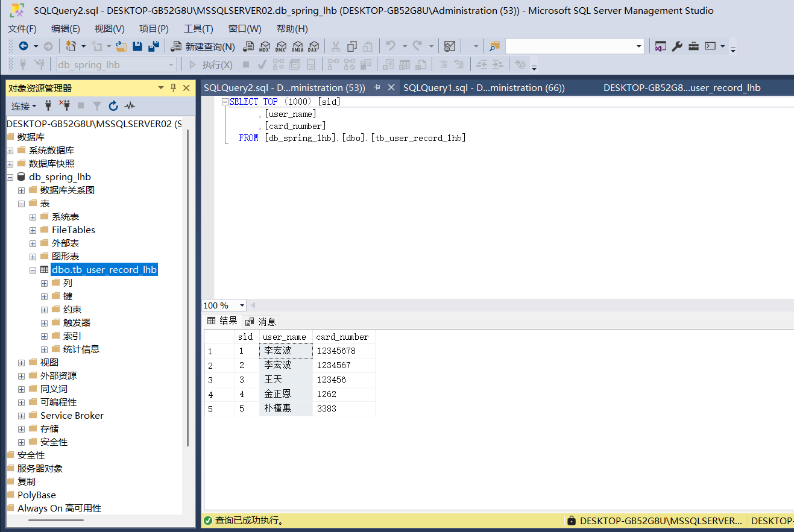This screenshot has height=532, width=794.
Task: Click the command window icon in toolbar
Action: 710,46
